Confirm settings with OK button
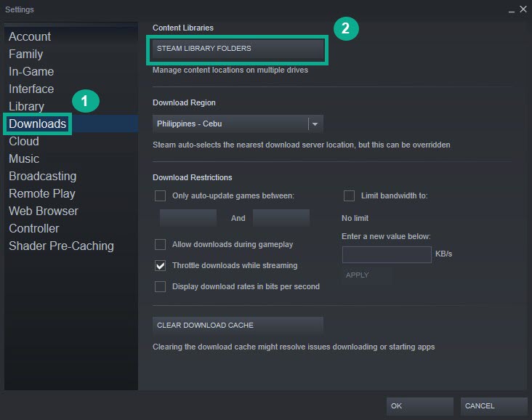532x420 pixels. point(420,406)
